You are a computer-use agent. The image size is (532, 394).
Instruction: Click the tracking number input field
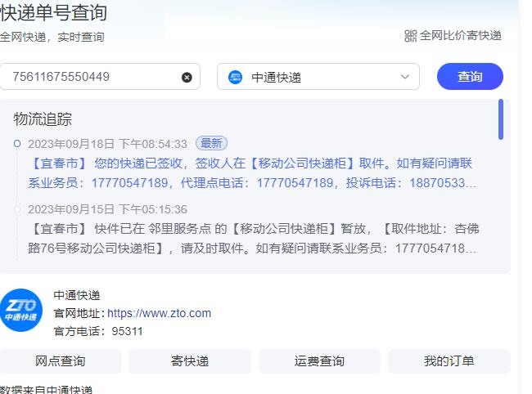coord(100,77)
